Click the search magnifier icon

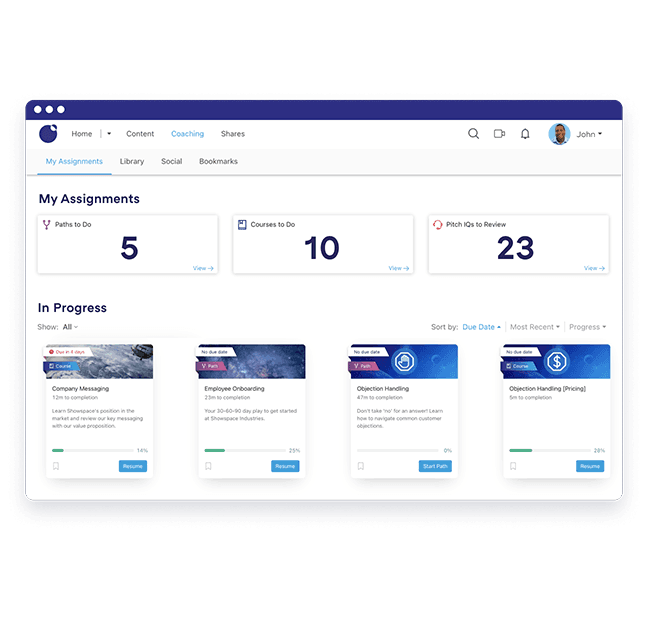pyautogui.click(x=473, y=134)
